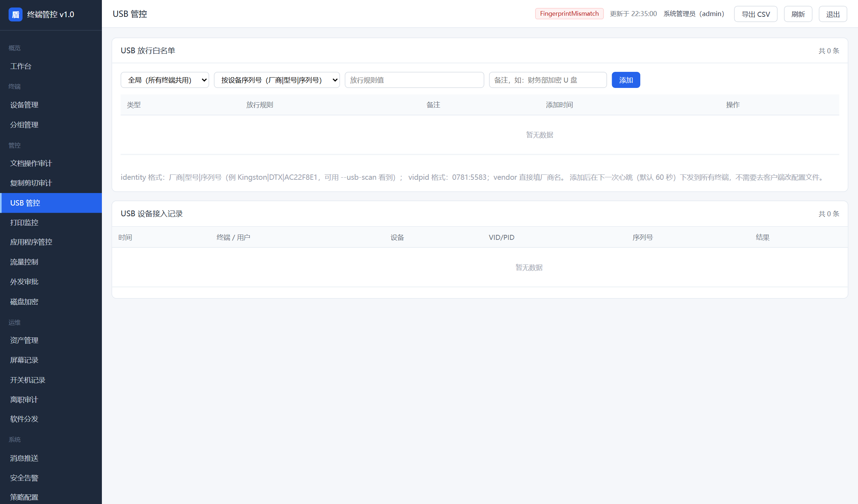Open 策略配置 in the sidebar
This screenshot has height=504, width=858.
tap(51, 497)
